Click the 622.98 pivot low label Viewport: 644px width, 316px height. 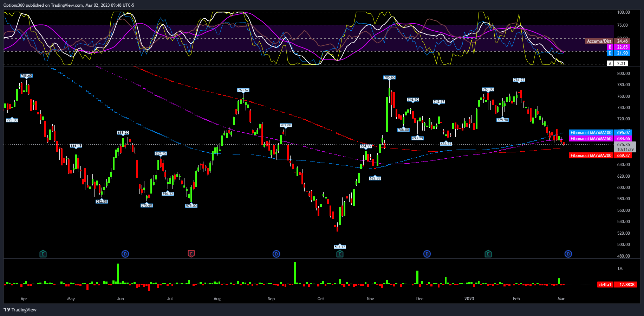(x=375, y=178)
